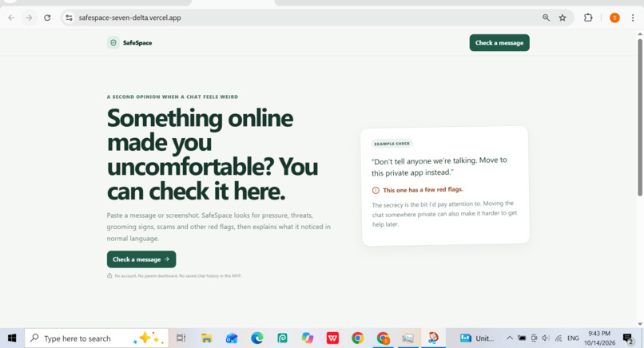Open the Snipping Tool taskbar icon
Image resolution: width=644 pixels, height=348 pixels.
pyautogui.click(x=433, y=338)
